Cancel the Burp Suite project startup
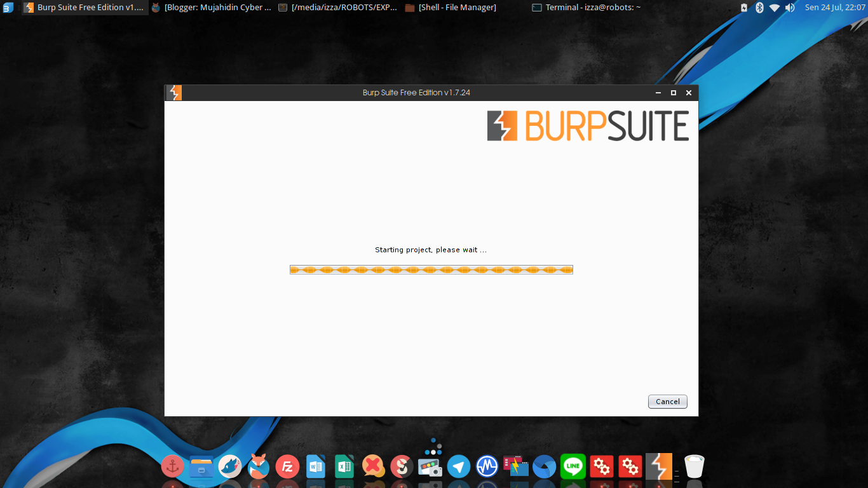 tap(667, 401)
